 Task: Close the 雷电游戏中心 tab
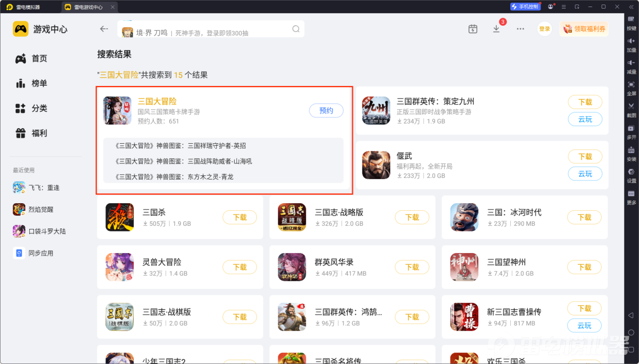pos(113,7)
